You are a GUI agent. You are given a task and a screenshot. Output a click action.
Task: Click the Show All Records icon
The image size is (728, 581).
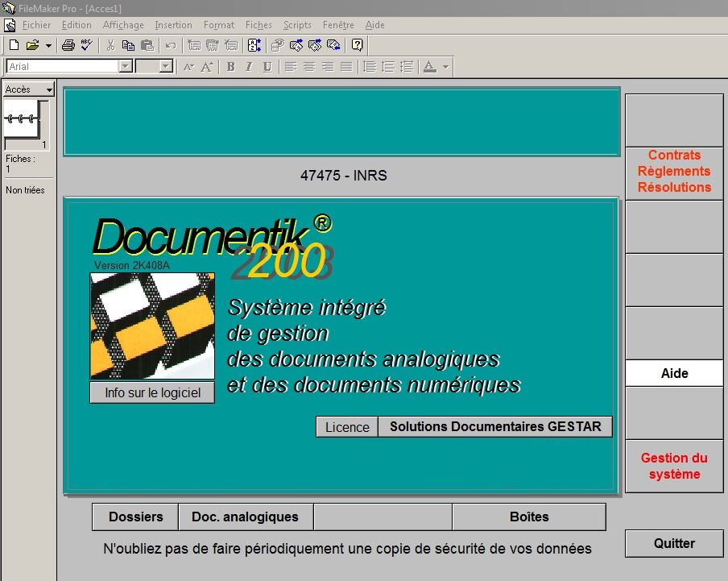pos(296,45)
